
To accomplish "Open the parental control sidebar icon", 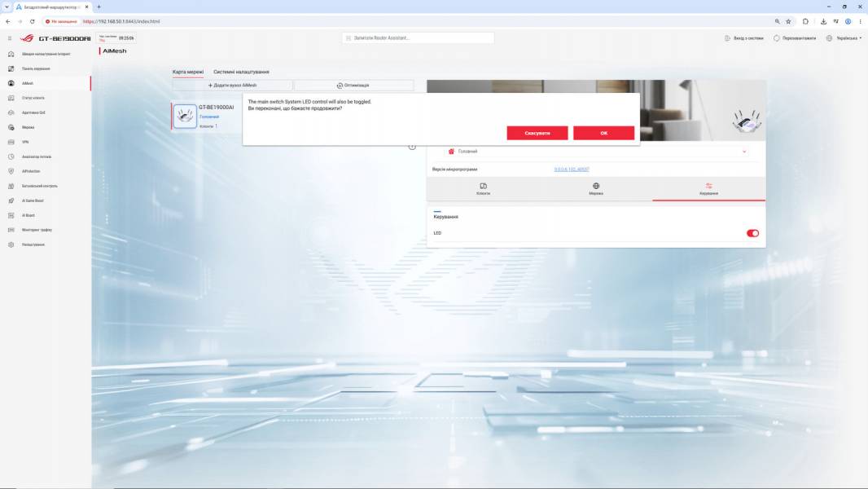I will coord(11,186).
